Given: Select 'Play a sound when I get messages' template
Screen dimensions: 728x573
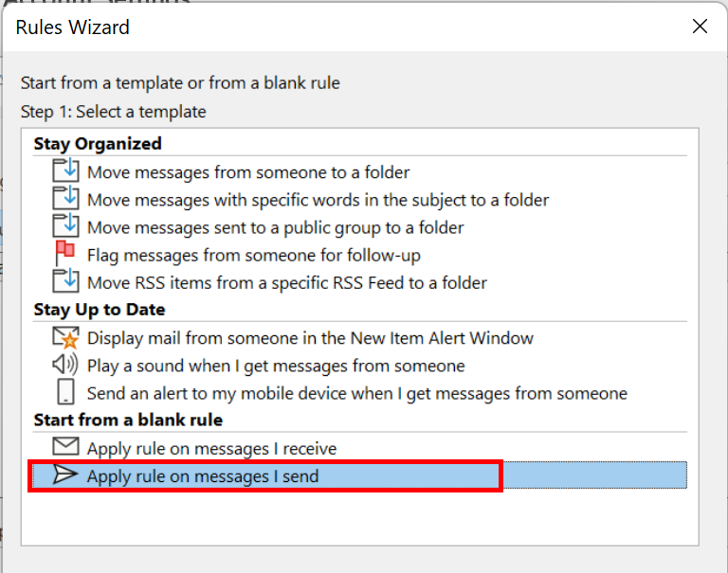Looking at the screenshot, I should tap(276, 366).
